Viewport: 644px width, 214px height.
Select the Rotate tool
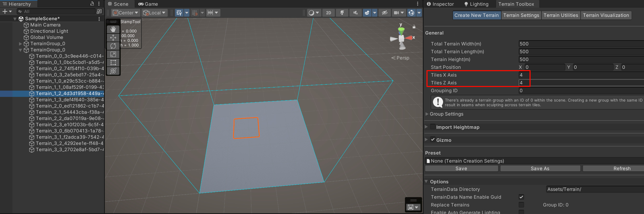pos(113,46)
